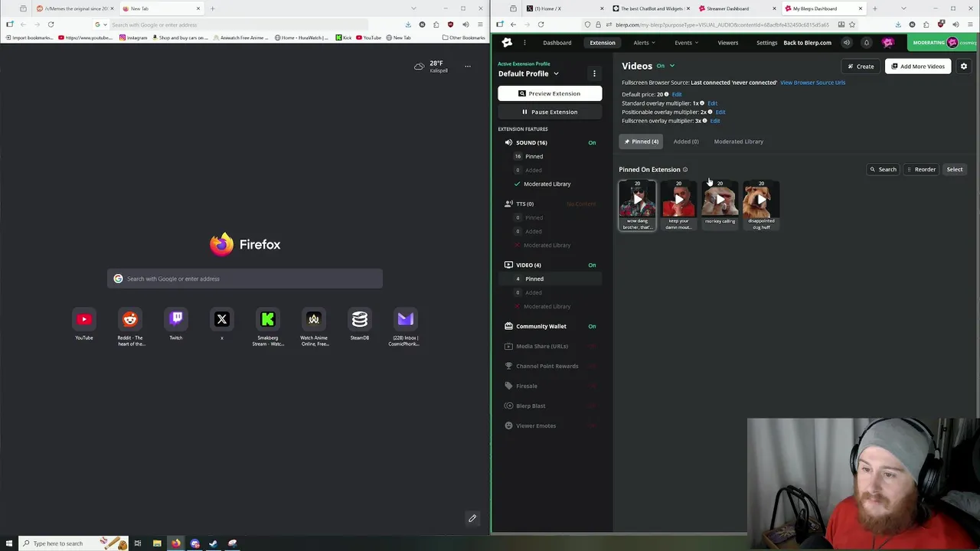Viewport: 980px width, 551px height.
Task: Click the Channel Point Rewards trophy icon
Action: 508,366
